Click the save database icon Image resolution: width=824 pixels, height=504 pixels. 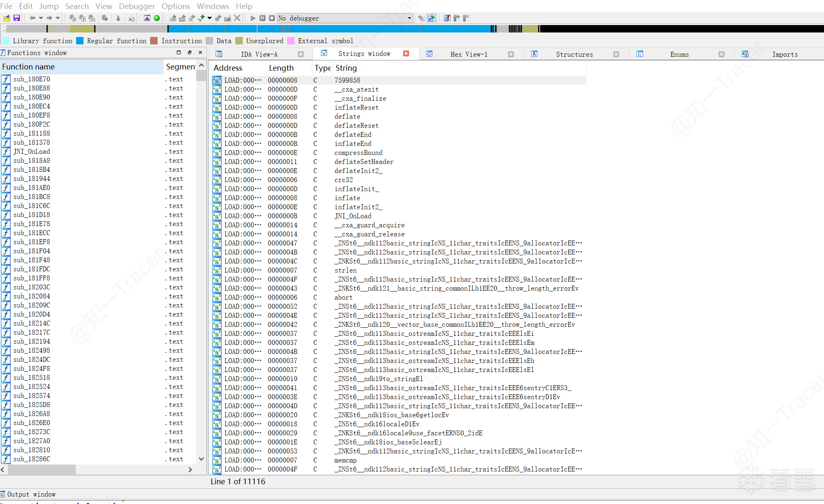[x=16, y=18]
